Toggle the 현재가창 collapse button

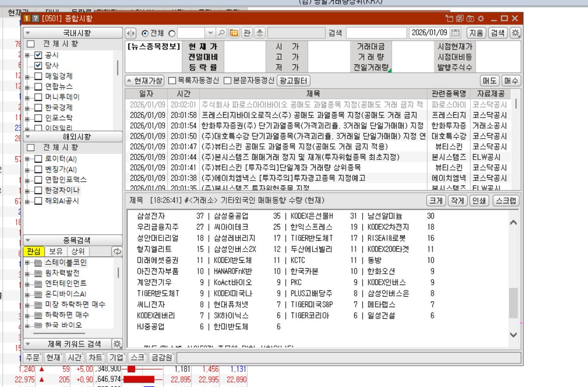145,80
